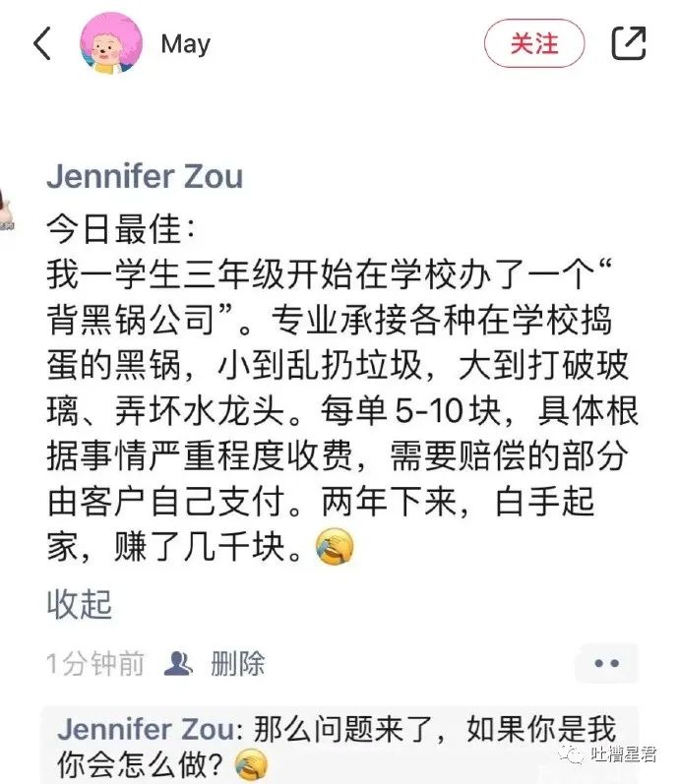
Task: Delete the post via 删除
Action: tap(237, 664)
